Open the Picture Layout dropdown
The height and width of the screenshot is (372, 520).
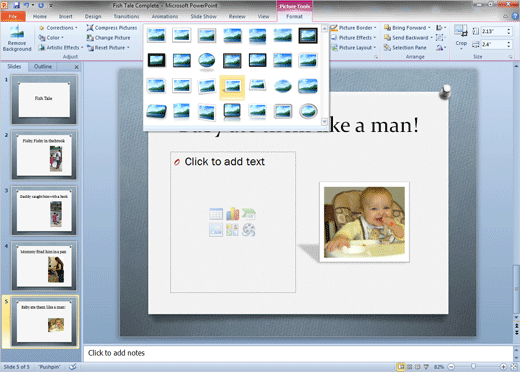(353, 48)
